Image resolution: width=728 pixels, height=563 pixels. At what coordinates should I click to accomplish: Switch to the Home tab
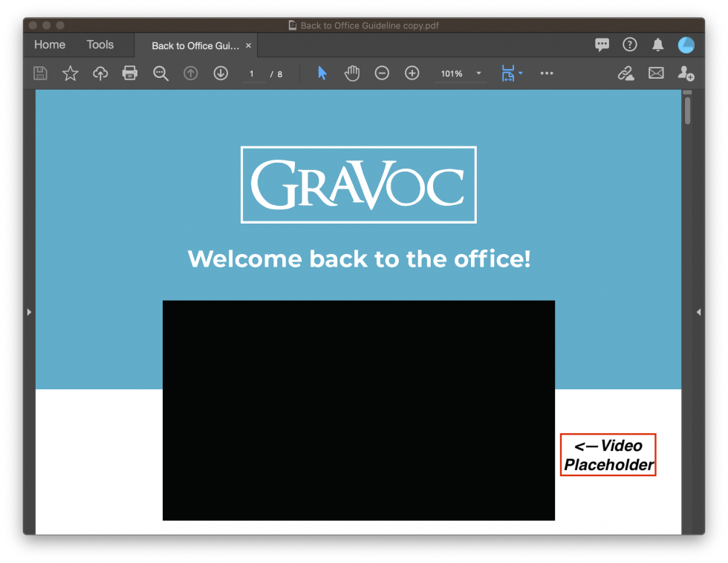tap(49, 45)
